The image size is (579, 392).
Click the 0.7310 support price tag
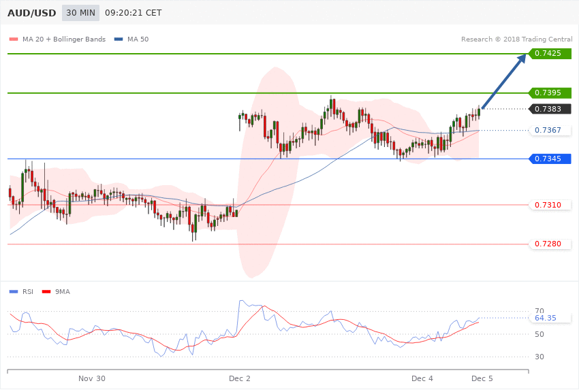(550, 205)
